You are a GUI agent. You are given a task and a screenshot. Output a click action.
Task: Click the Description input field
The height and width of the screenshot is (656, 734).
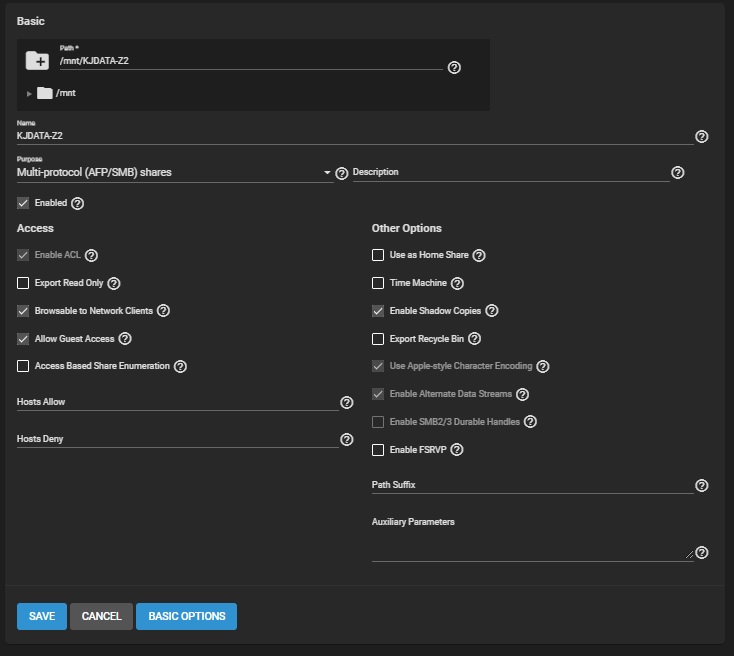click(511, 172)
